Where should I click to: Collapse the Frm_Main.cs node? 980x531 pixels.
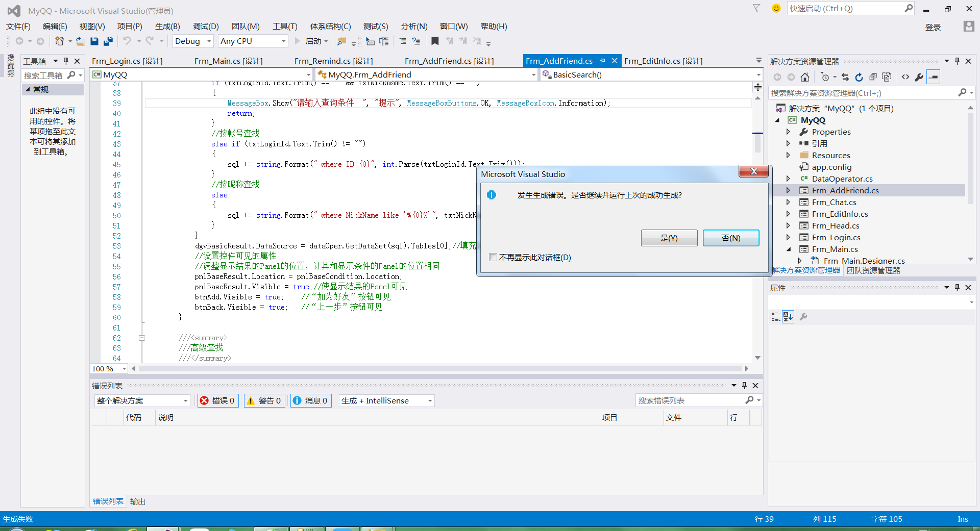coord(788,249)
